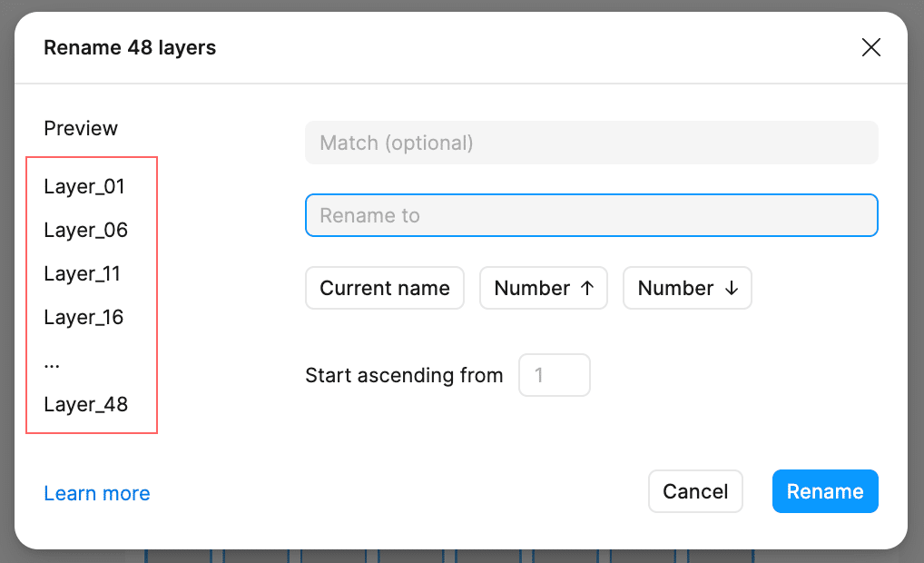Image resolution: width=924 pixels, height=563 pixels.
Task: Close the Rename layers dialog
Action: 871,47
